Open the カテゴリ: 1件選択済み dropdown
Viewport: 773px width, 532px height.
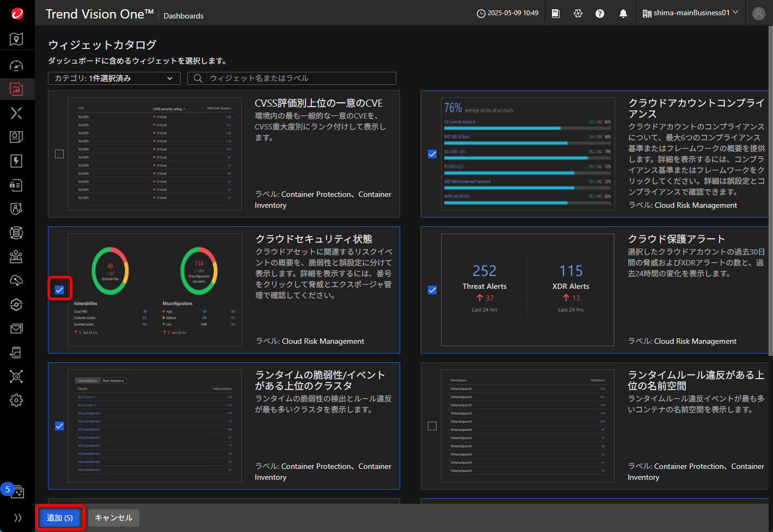(x=114, y=78)
